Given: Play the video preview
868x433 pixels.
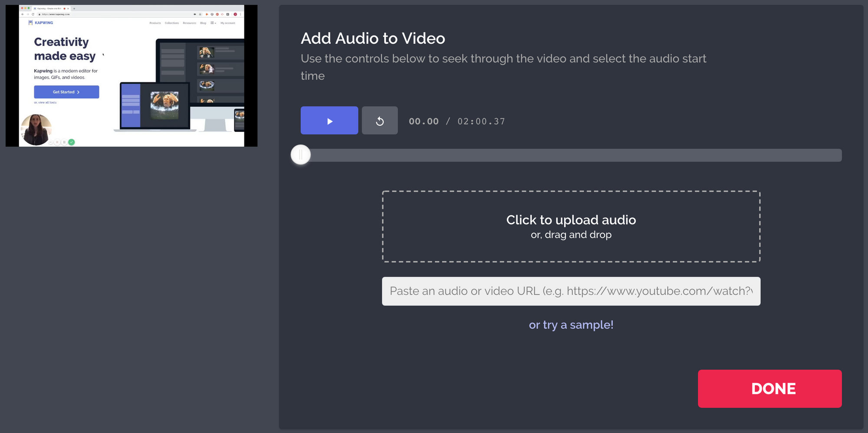Looking at the screenshot, I should (x=329, y=121).
